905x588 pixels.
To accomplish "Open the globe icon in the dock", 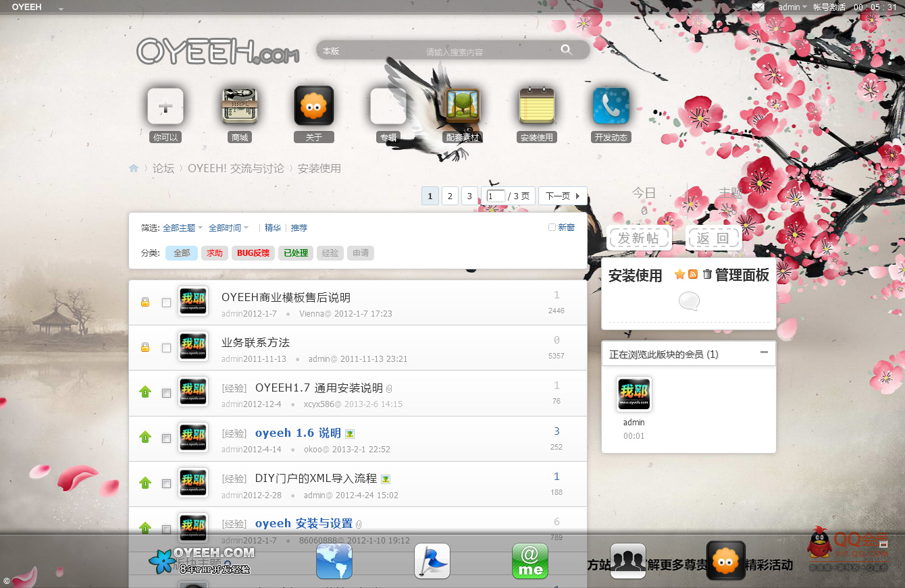I will 334,561.
